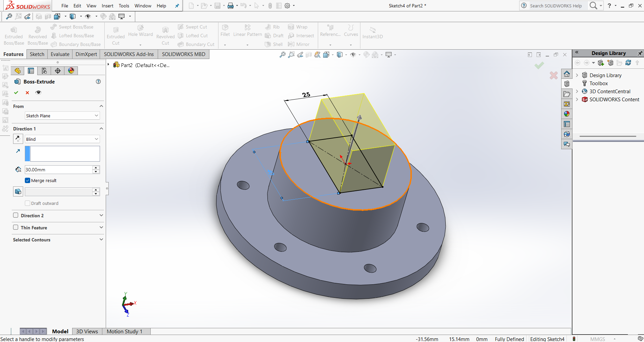Image resolution: width=644 pixels, height=342 pixels.
Task: Open the PropertyManager tab icon
Action: tap(31, 71)
